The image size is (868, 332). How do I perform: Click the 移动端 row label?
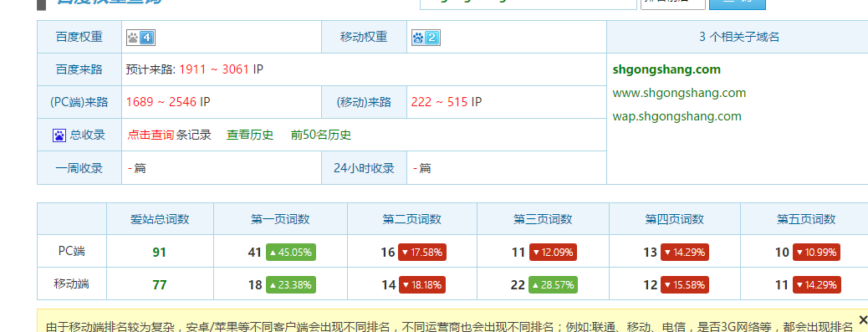coord(72,283)
